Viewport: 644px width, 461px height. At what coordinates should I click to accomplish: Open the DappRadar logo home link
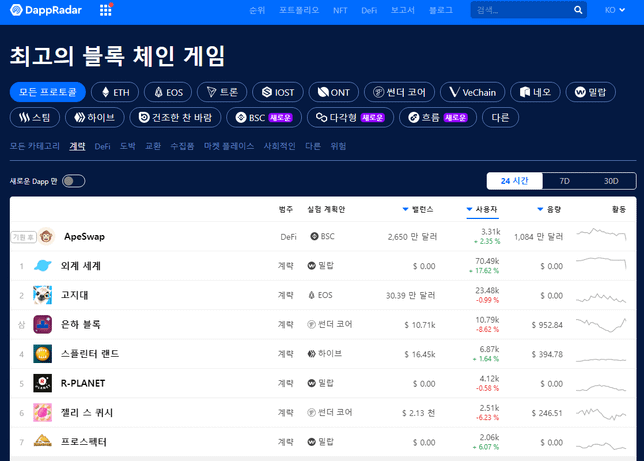tap(46, 10)
